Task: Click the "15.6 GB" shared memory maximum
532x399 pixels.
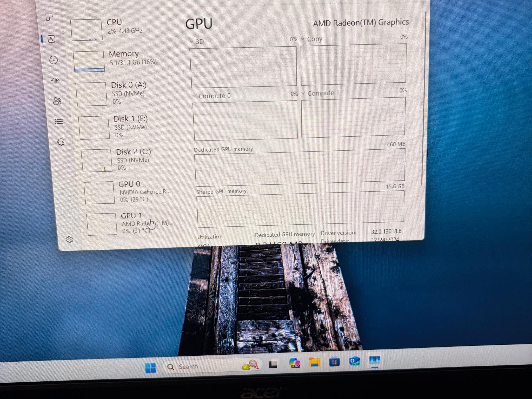Action: [x=395, y=187]
